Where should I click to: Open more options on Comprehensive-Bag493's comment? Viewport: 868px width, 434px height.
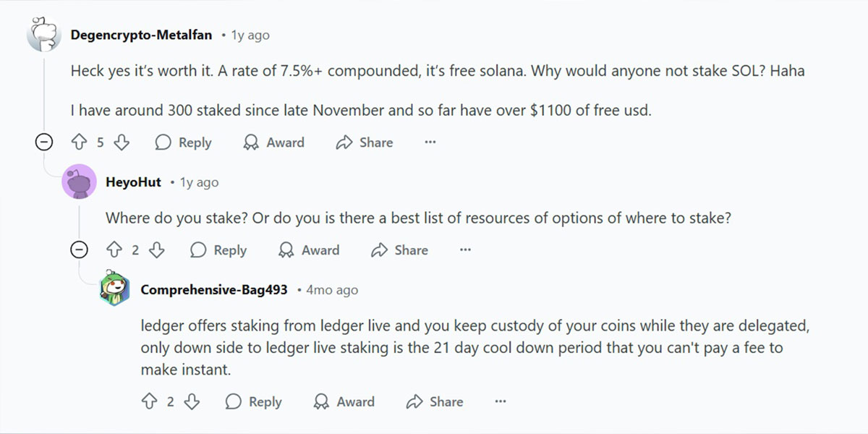[500, 401]
